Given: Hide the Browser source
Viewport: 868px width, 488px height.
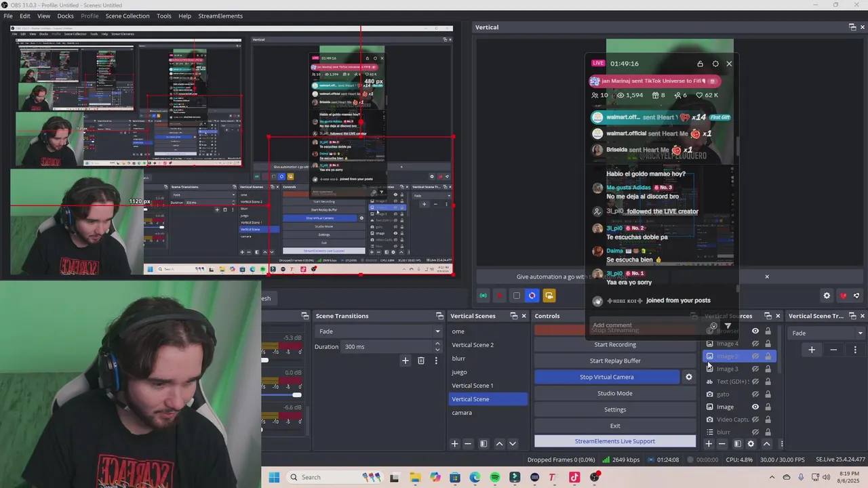Looking at the screenshot, I should click(755, 331).
